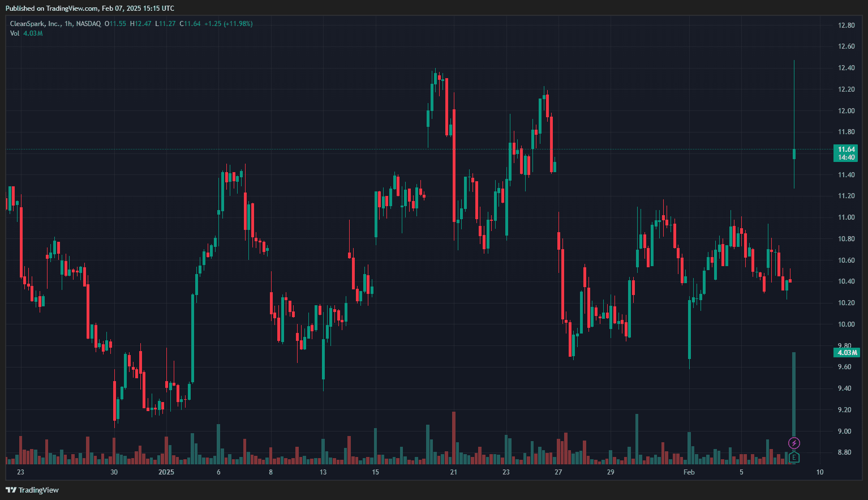Click the 11.20 price axis label
This screenshot has height=500, width=868.
click(846, 196)
